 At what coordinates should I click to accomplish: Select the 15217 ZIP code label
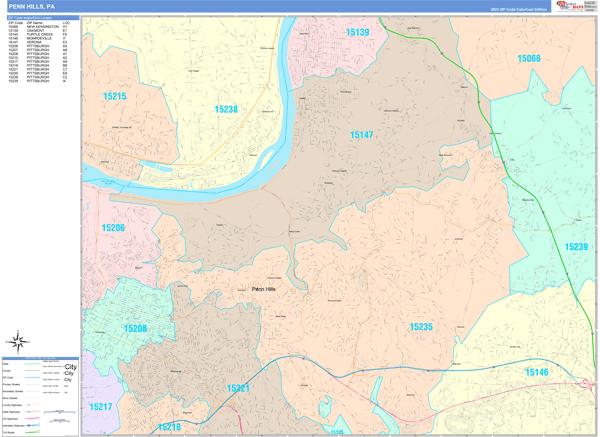click(x=100, y=407)
